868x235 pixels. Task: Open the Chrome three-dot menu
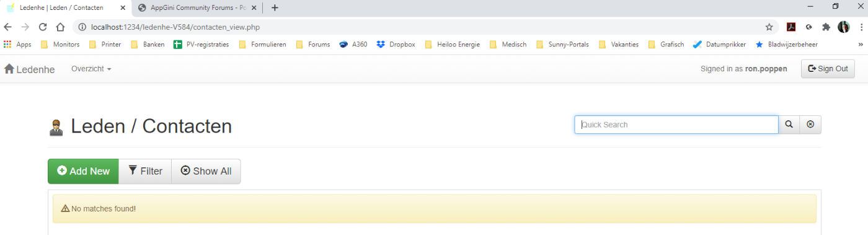861,27
